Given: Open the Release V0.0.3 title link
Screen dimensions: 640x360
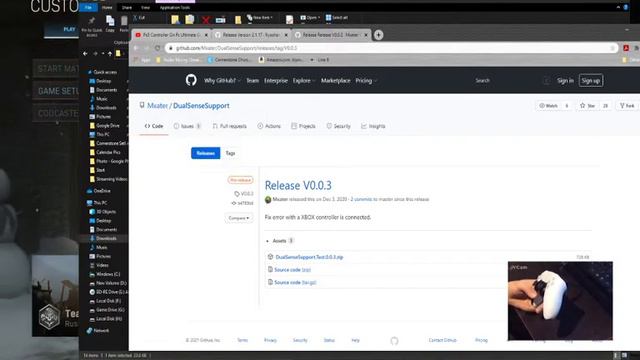Looking at the screenshot, I should (x=298, y=185).
